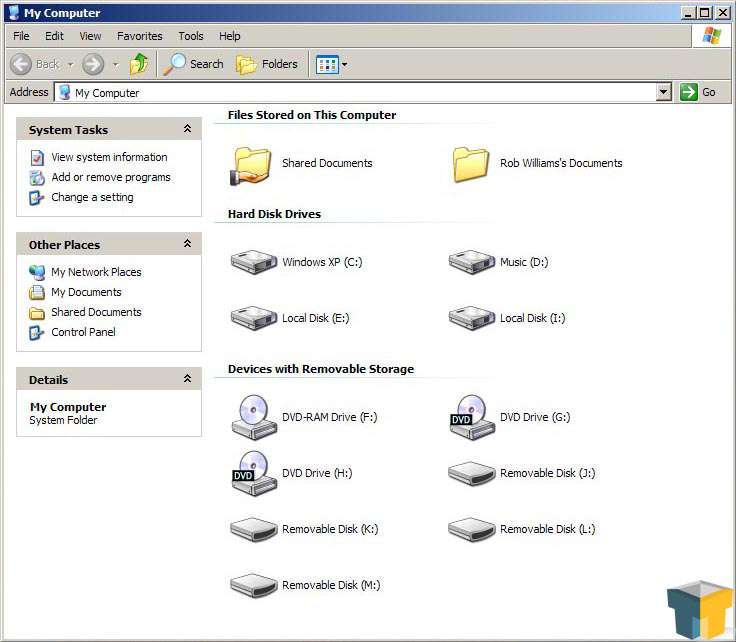Screen dimensions: 736x642
Task: Collapse the Details panel
Action: click(187, 379)
